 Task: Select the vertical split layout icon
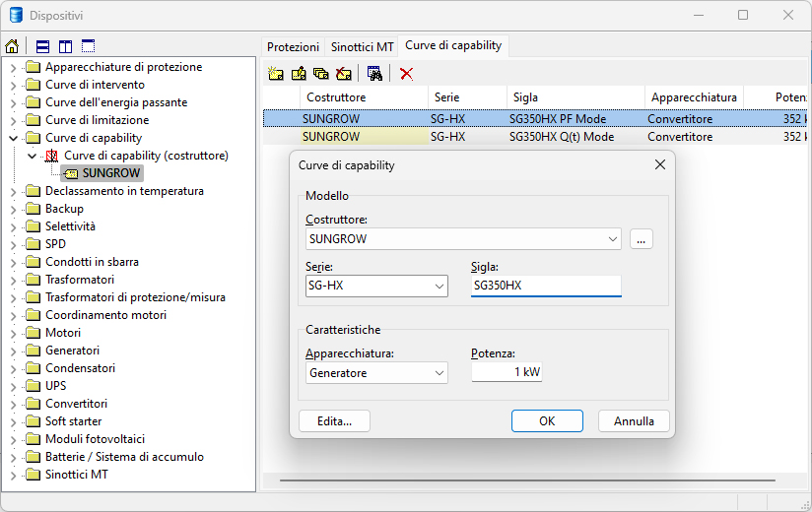65,46
